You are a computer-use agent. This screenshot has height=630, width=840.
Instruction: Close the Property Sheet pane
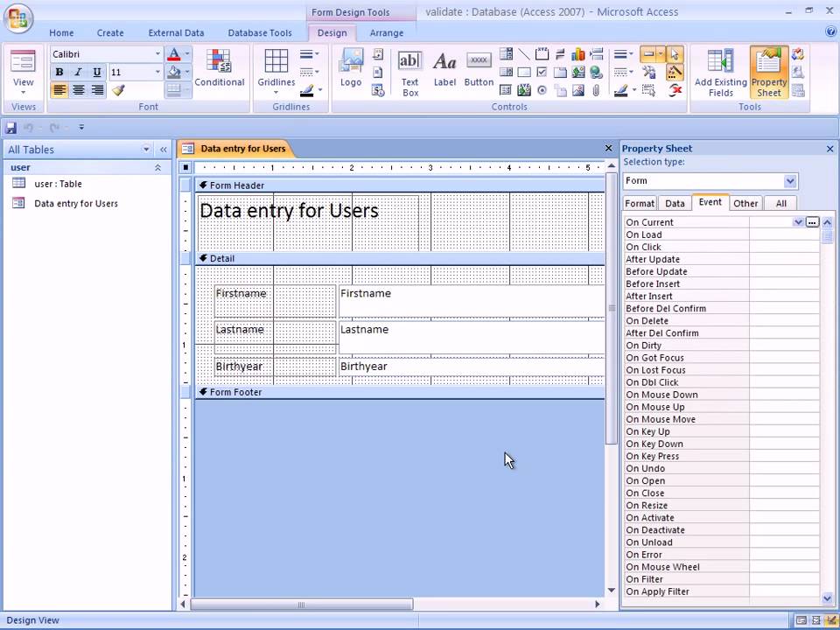pos(829,149)
